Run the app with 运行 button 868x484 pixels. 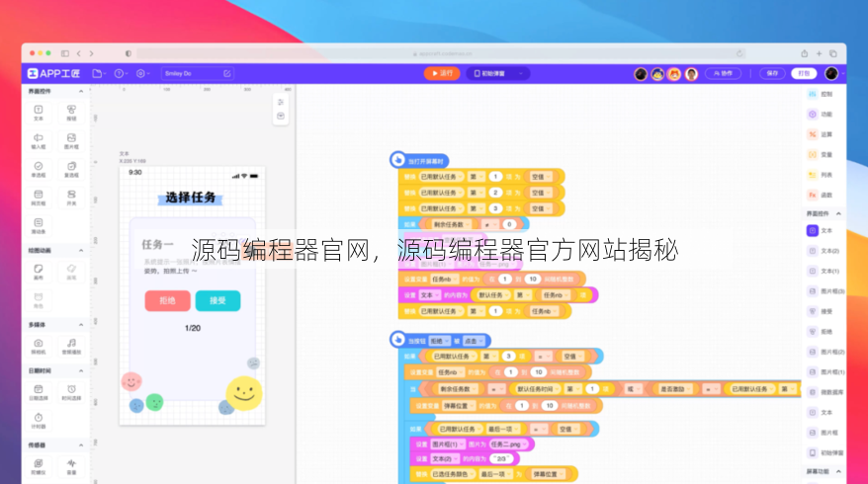(x=442, y=73)
